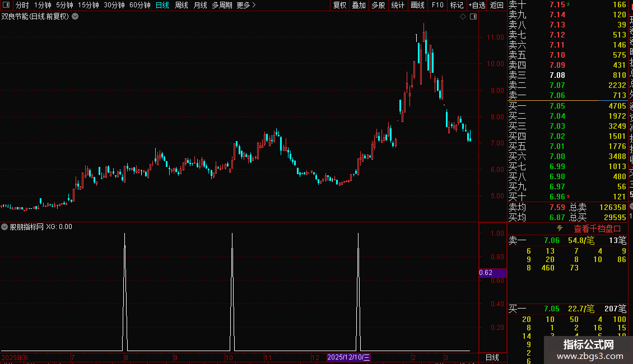Viewport: 633px width, 364px height.
Task: Click the 0.62 indicator value tag
Action: pos(492,273)
